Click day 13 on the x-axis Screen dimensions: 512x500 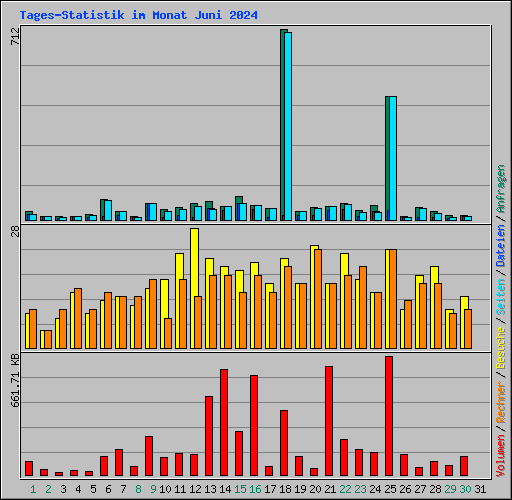tap(210, 489)
